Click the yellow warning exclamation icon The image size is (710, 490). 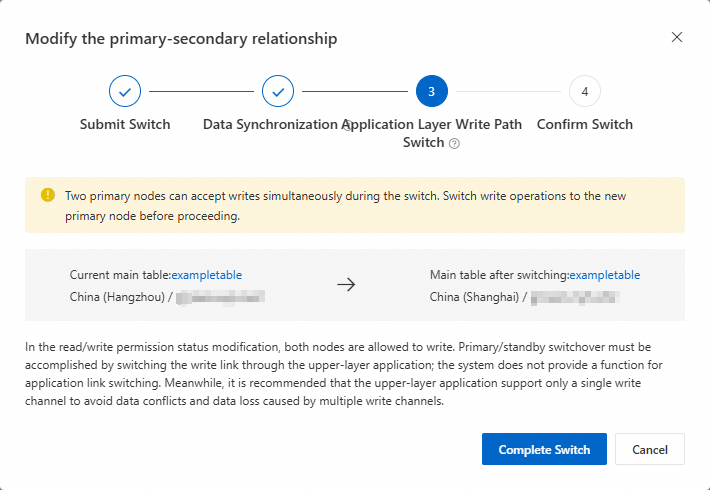(48, 195)
